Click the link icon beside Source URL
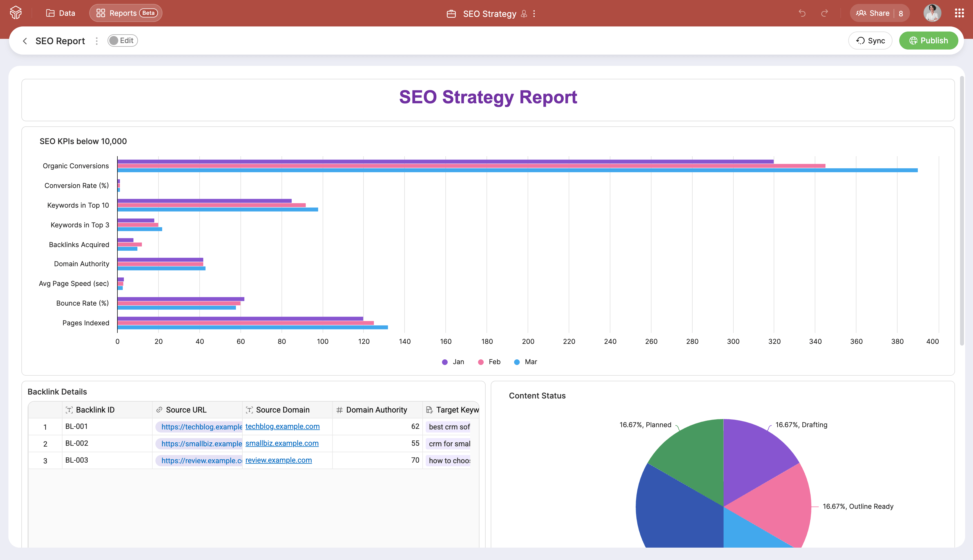 159,410
